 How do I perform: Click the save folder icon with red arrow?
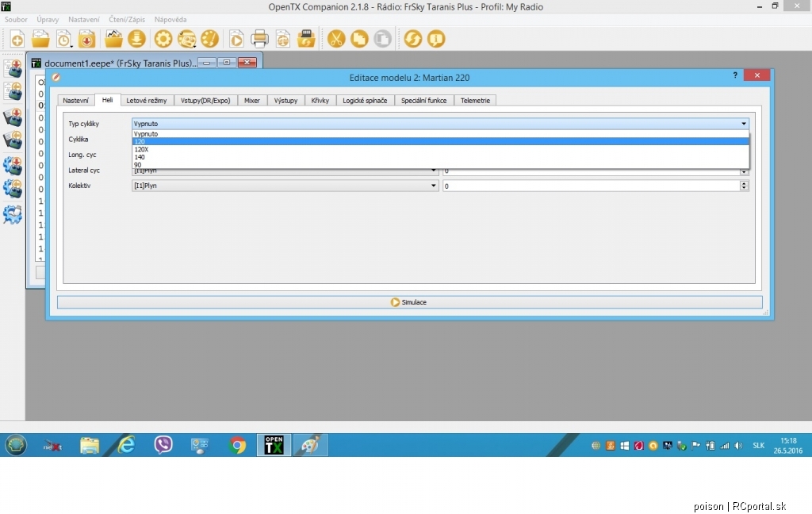(86, 39)
